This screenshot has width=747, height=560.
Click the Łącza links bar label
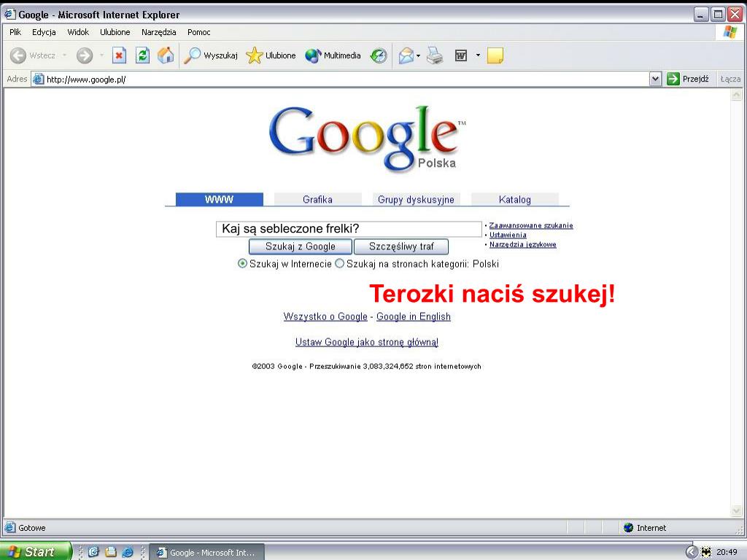pos(730,79)
